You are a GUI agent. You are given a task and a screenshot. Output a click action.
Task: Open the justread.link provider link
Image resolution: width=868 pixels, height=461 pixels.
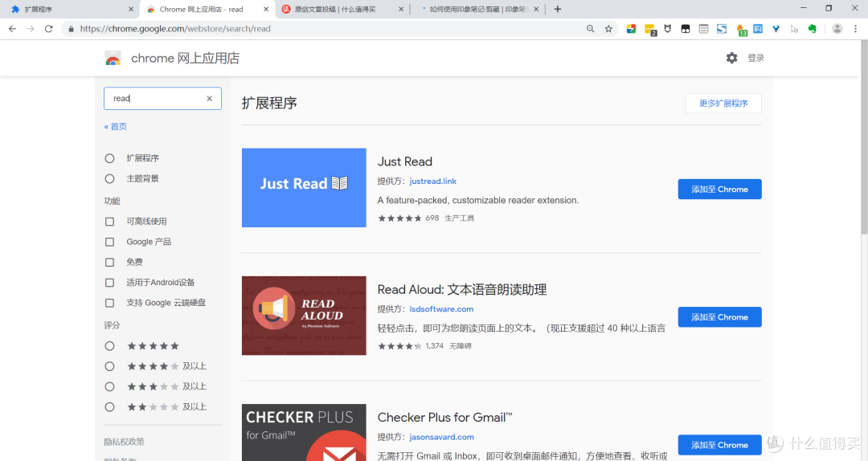(x=433, y=181)
